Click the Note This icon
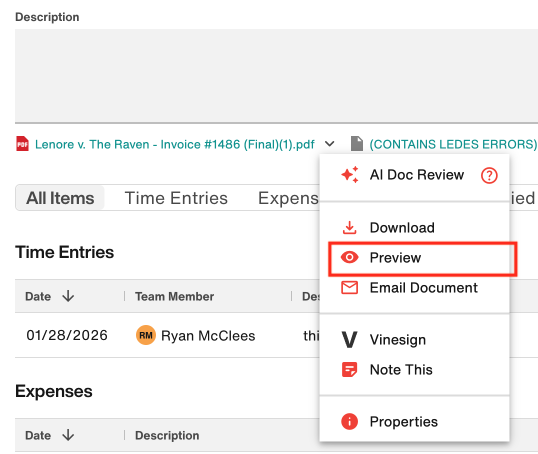Viewport: 538px width, 454px height. [x=349, y=370]
